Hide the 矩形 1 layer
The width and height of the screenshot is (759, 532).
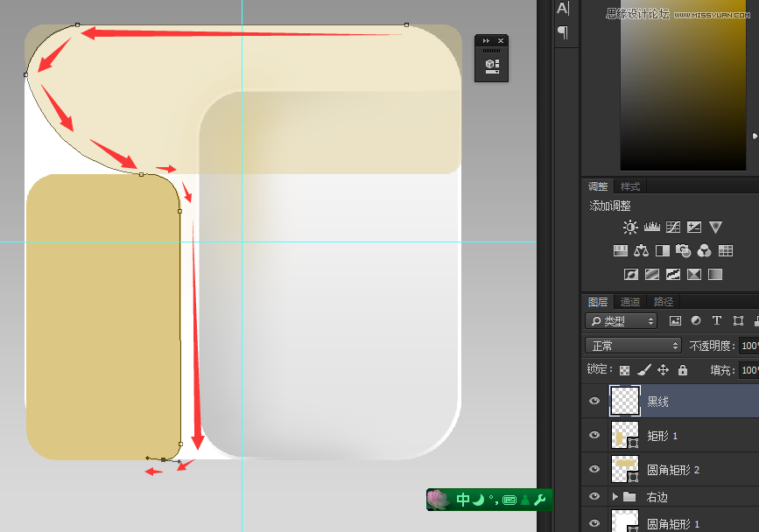[594, 435]
